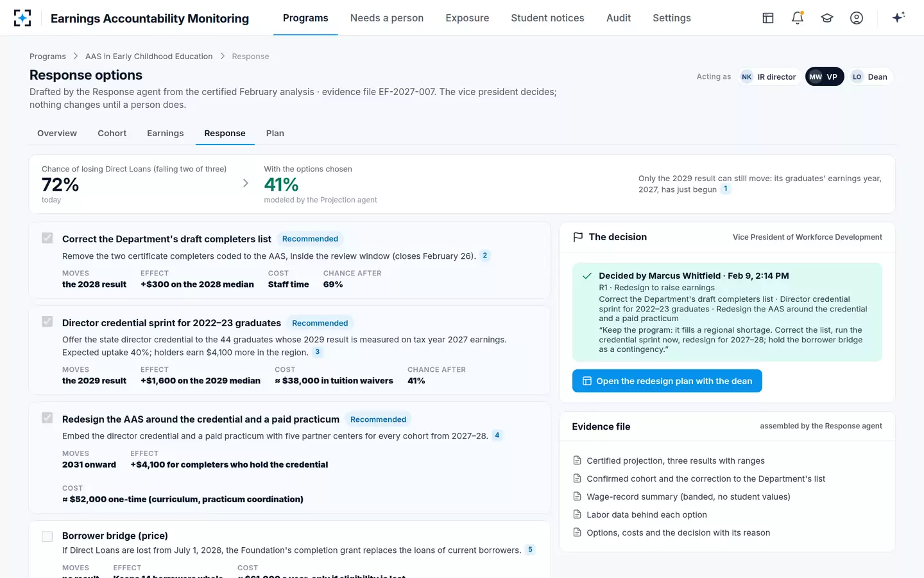The image size is (924, 578).
Task: Open Student notices
Action: [x=547, y=18]
